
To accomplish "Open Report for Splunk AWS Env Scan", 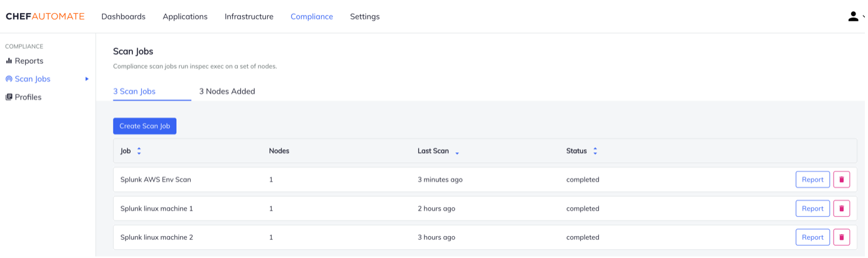I will click(x=812, y=180).
